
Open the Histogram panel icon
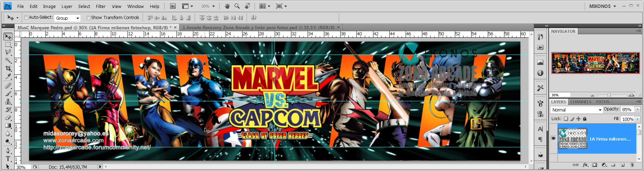pyautogui.click(x=540, y=63)
